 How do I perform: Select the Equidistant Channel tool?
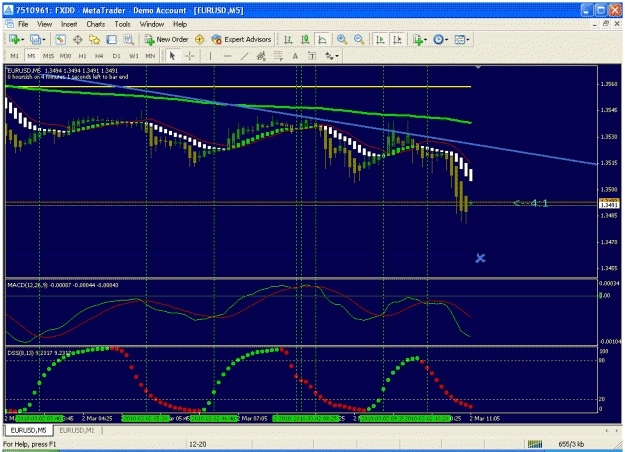261,56
